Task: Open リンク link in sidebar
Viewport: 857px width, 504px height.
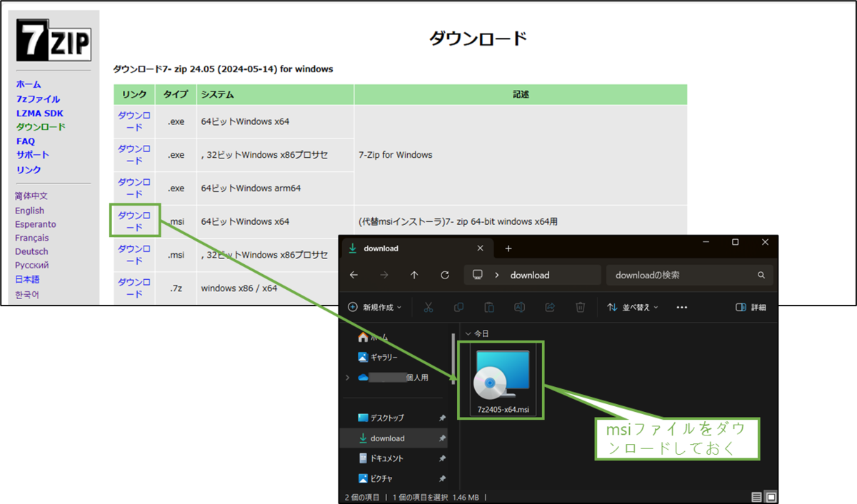Action: [x=29, y=170]
